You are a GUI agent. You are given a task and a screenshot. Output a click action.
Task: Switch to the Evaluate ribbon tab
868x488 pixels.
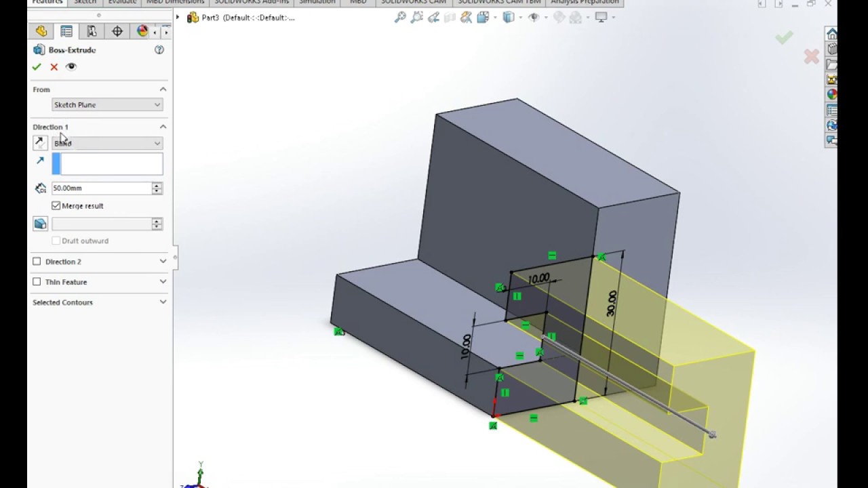(x=122, y=2)
